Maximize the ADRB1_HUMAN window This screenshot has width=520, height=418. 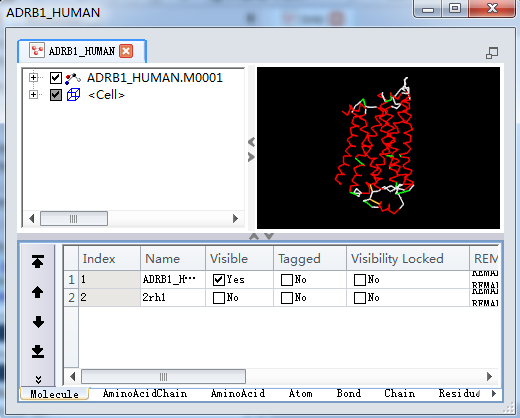click(x=455, y=9)
